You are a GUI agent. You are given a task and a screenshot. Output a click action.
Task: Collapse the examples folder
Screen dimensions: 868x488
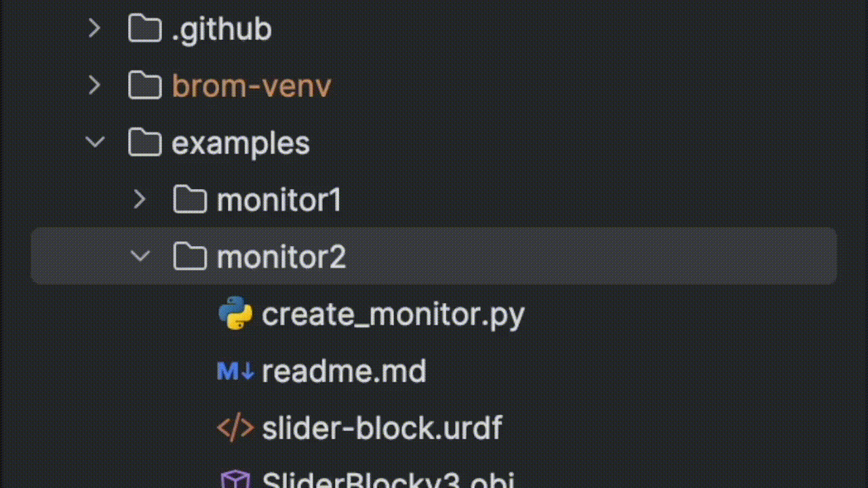point(94,142)
